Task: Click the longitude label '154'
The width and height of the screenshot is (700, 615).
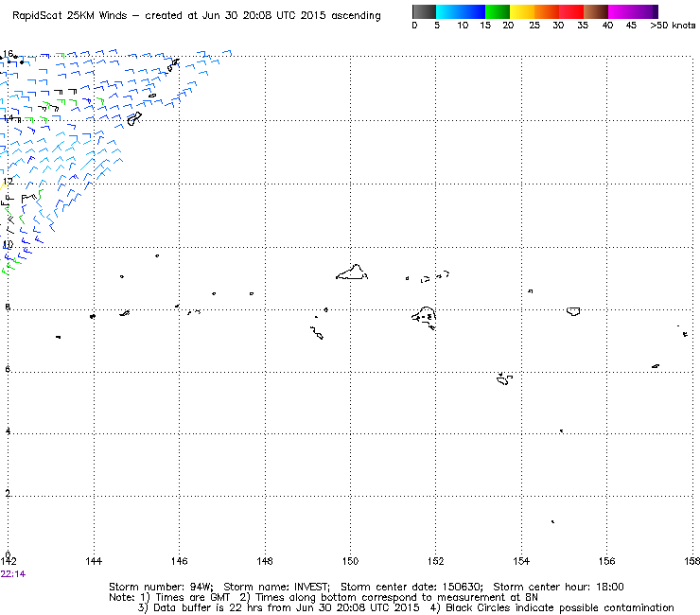Action: click(x=521, y=561)
